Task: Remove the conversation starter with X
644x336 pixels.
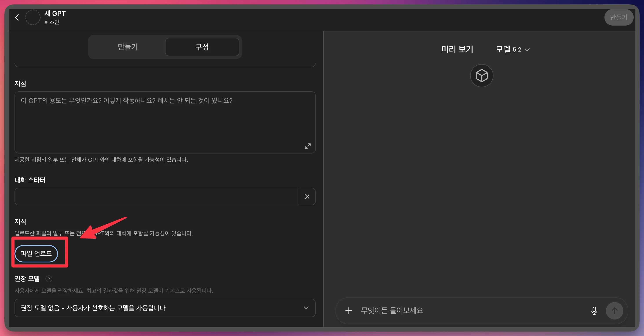Action: pyautogui.click(x=307, y=197)
